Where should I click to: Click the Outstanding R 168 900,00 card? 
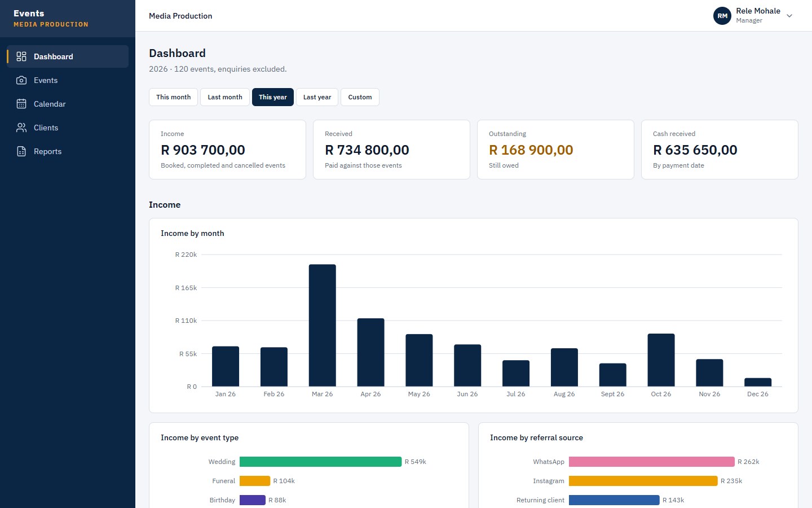point(555,150)
